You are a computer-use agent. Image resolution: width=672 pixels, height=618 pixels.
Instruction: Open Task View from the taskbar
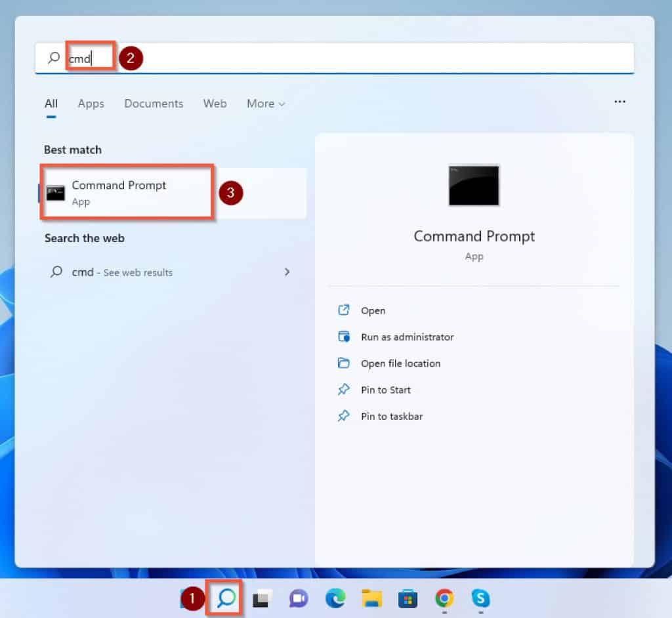click(x=262, y=598)
